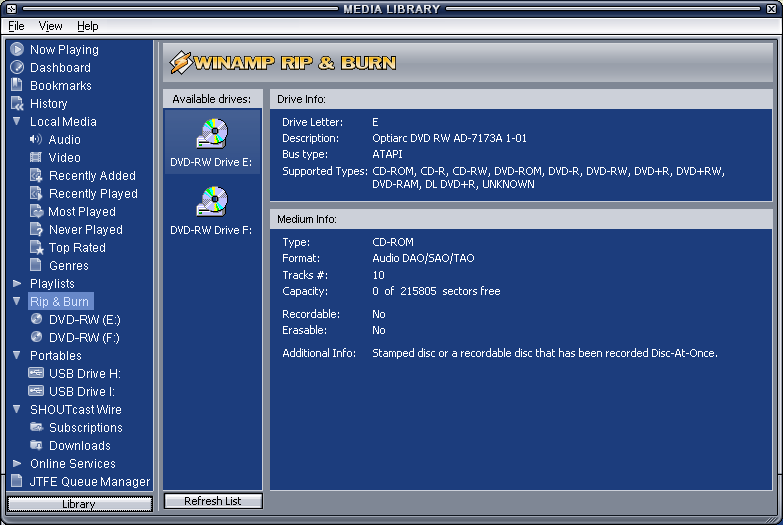This screenshot has width=783, height=525.
Task: Select the Portables label
Action: (x=56, y=355)
